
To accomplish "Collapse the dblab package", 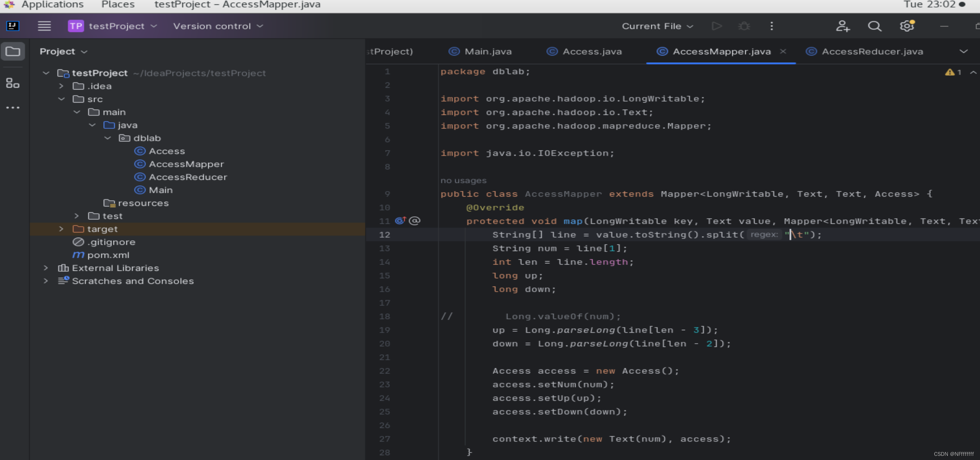I will pos(107,138).
